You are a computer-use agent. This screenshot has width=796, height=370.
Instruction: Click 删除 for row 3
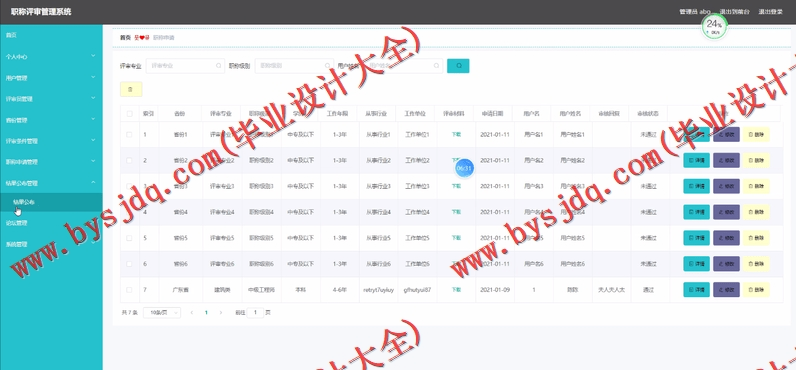756,186
